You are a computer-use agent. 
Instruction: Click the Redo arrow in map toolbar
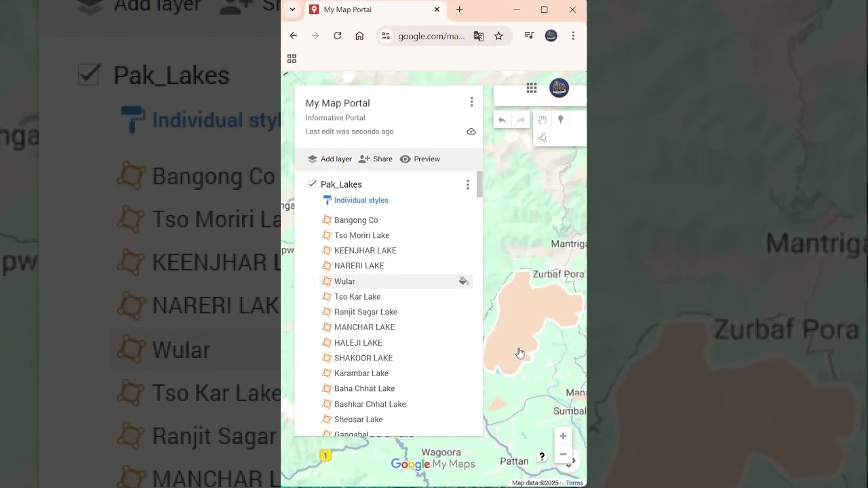521,120
